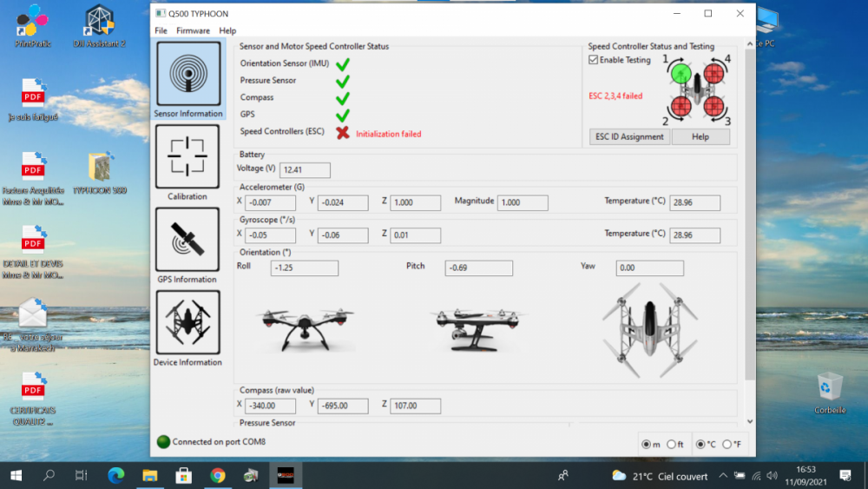This screenshot has height=489, width=868.
Task: Click motor 1 green ESC indicator
Action: [681, 74]
